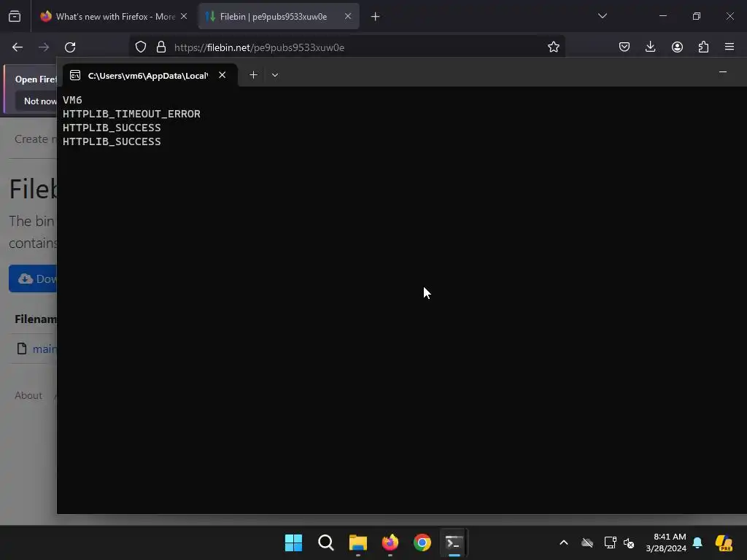Open Firefox downloads panel
This screenshot has width=747, height=560.
point(650,47)
